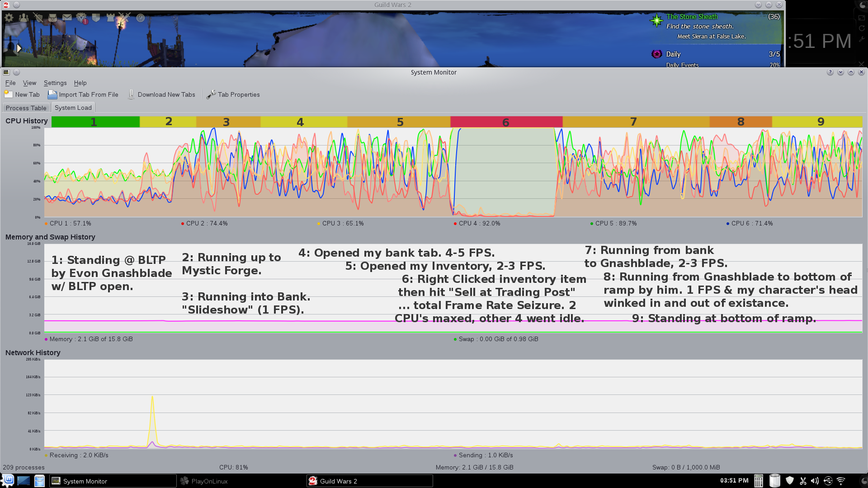Switch to the Process Table tab
This screenshot has height=488, width=868.
[x=26, y=108]
